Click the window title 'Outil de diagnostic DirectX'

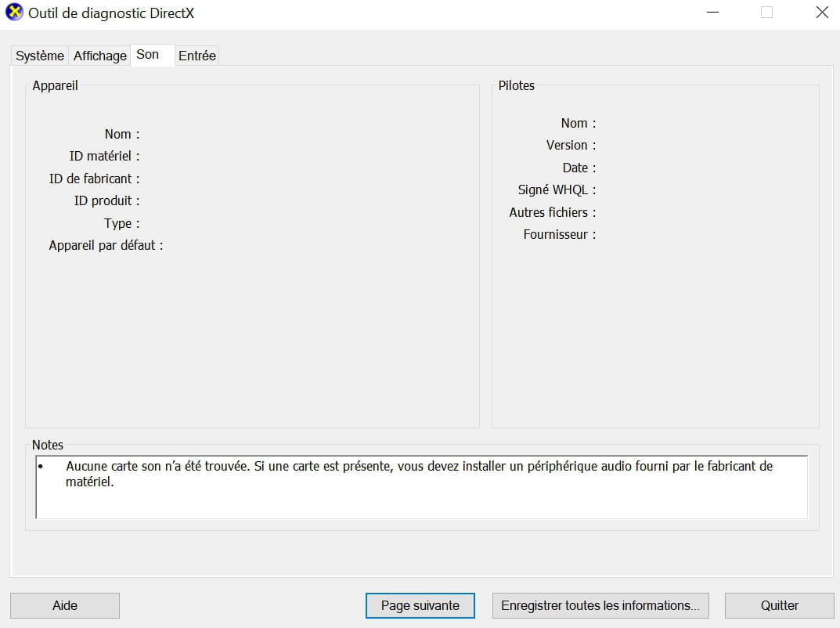tap(111, 13)
